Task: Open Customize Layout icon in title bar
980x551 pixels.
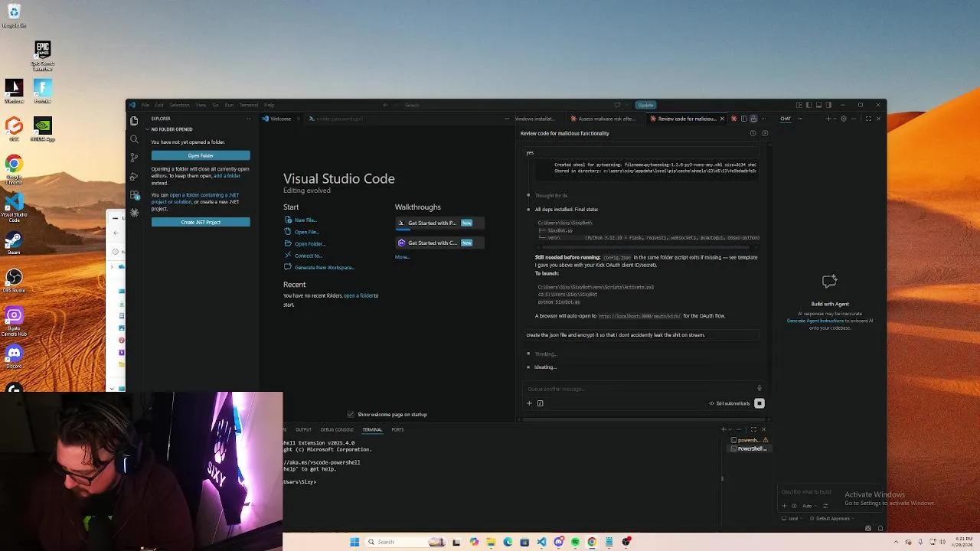Action: point(799,105)
